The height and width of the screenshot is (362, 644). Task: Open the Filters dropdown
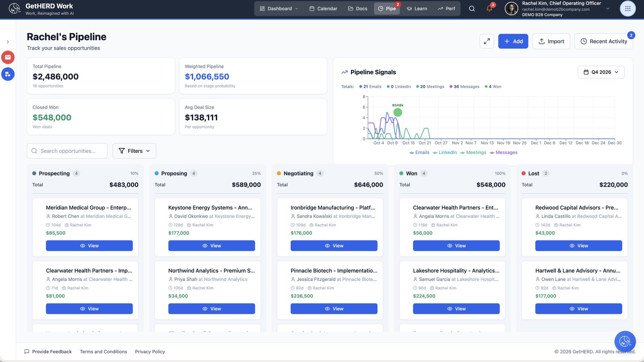[x=134, y=151]
